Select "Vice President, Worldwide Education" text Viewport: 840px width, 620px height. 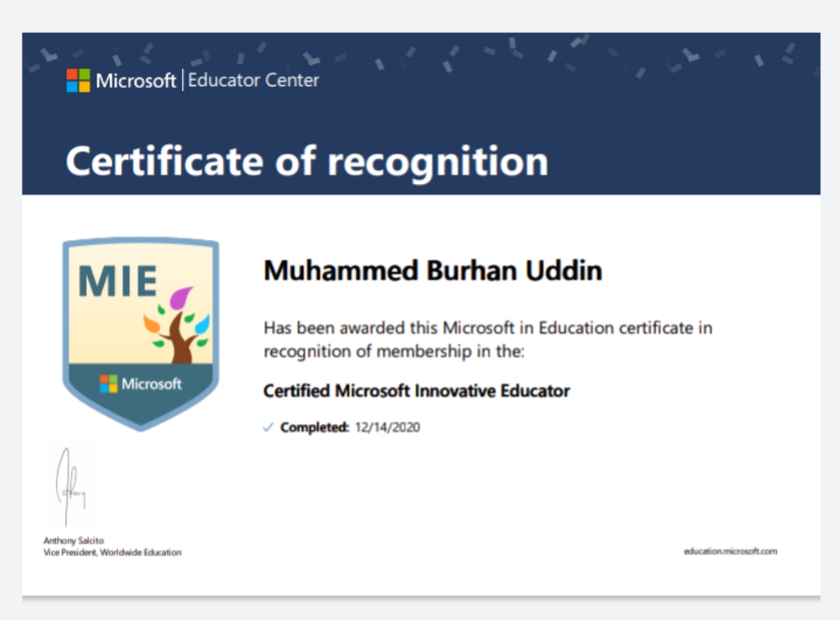pos(112,552)
